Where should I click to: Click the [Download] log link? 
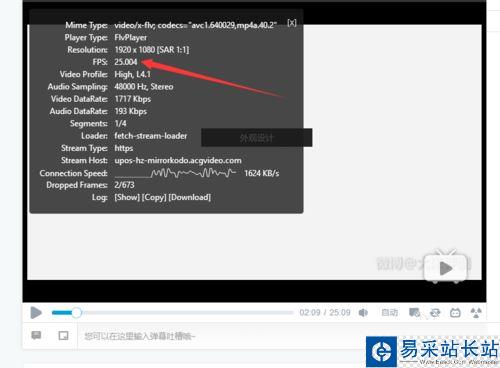click(x=190, y=197)
